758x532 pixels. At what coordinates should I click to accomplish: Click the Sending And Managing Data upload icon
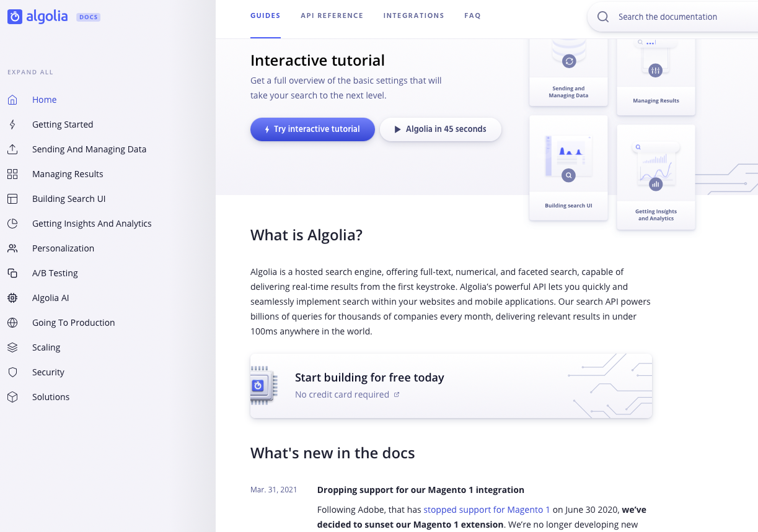pyautogui.click(x=12, y=149)
